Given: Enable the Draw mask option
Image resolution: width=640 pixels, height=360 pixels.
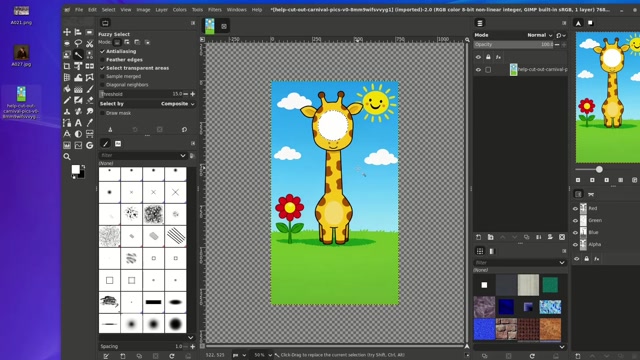Looking at the screenshot, I should pos(102,113).
